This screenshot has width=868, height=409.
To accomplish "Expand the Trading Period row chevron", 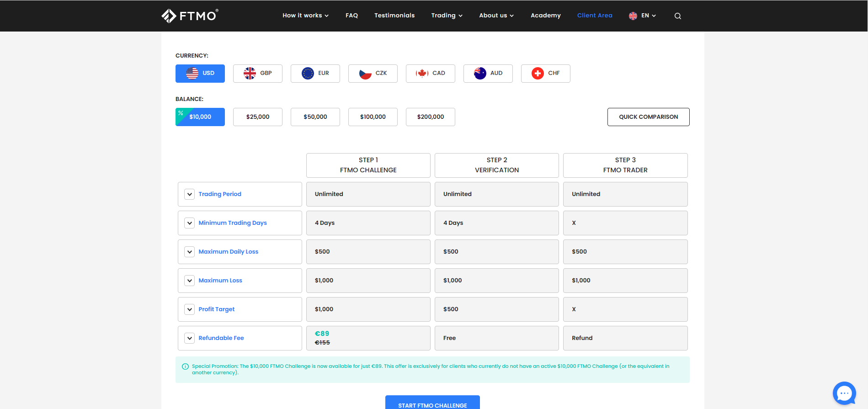I will [x=190, y=194].
